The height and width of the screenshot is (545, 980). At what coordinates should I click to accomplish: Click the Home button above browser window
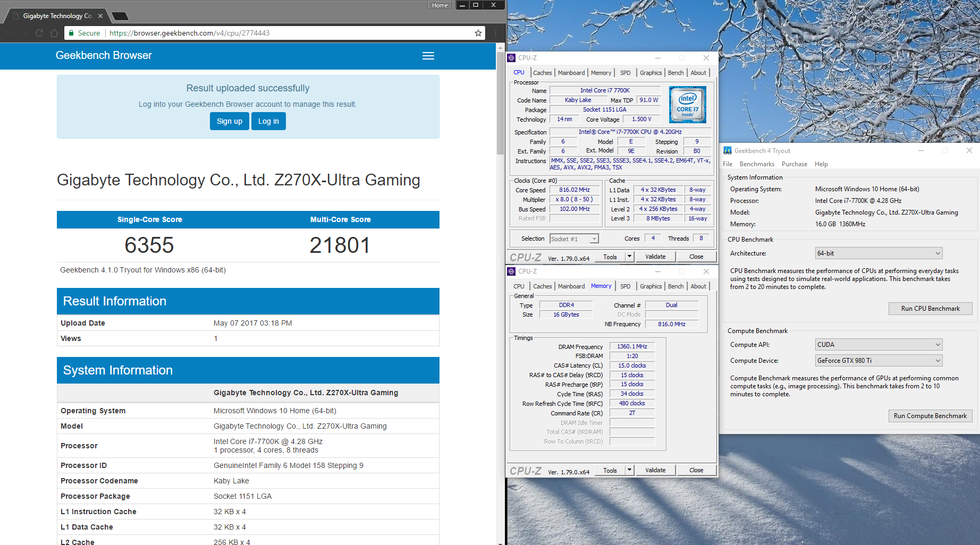click(440, 5)
